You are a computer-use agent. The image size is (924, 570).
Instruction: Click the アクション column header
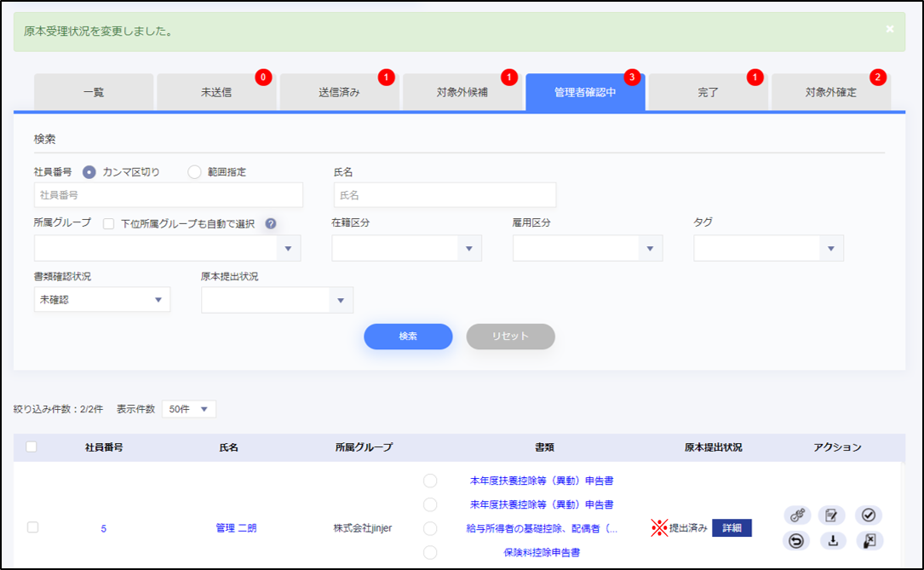coord(837,447)
